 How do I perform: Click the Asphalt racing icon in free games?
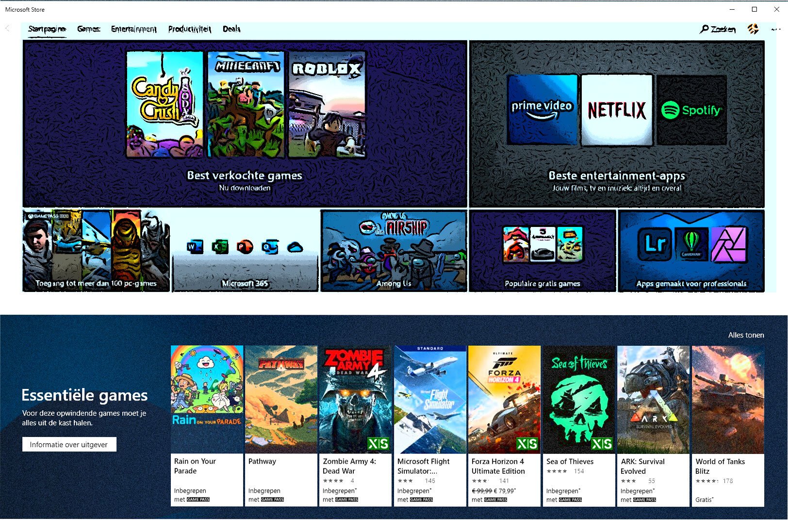[542, 244]
